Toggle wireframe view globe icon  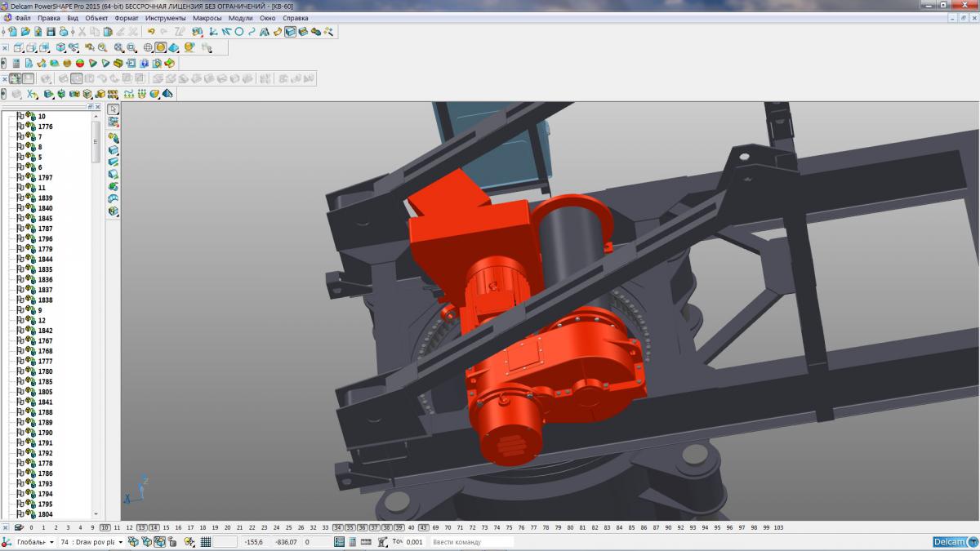148,47
